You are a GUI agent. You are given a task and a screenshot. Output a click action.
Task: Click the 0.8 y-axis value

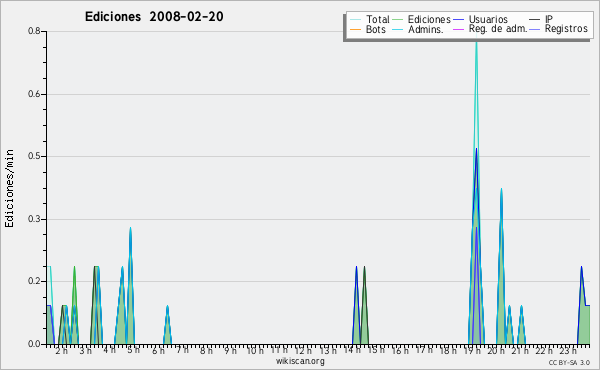click(x=34, y=31)
